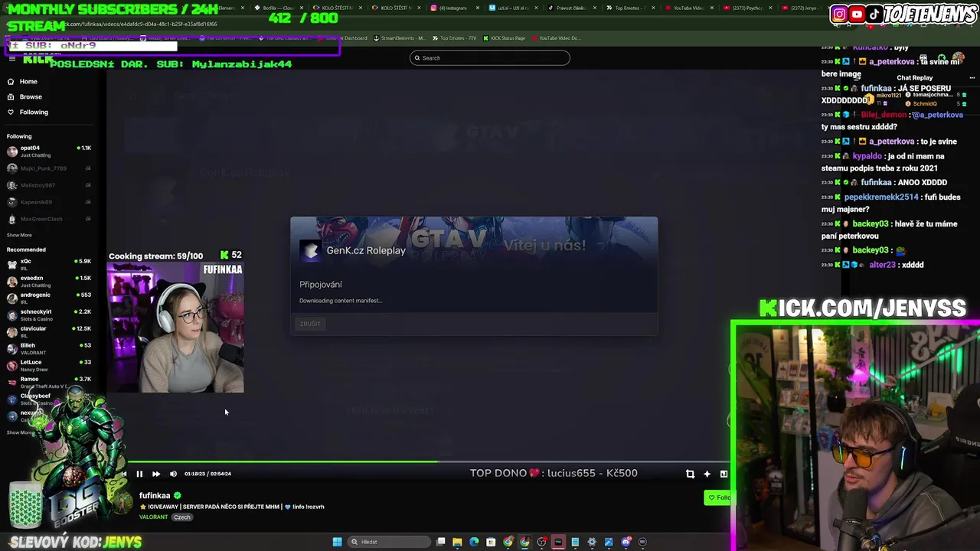Switch to the BotRix browser tab
980x551 pixels.
point(279,8)
